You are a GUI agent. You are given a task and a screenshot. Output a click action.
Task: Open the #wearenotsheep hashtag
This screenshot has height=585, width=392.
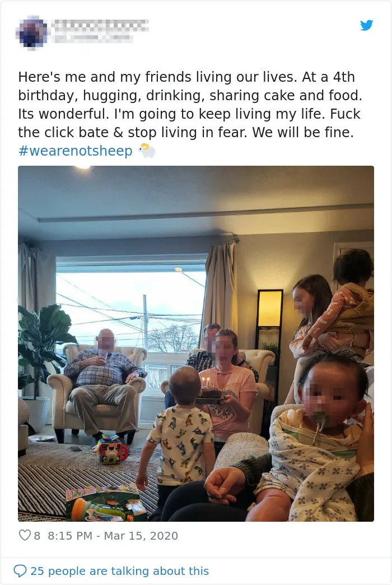[x=76, y=151]
